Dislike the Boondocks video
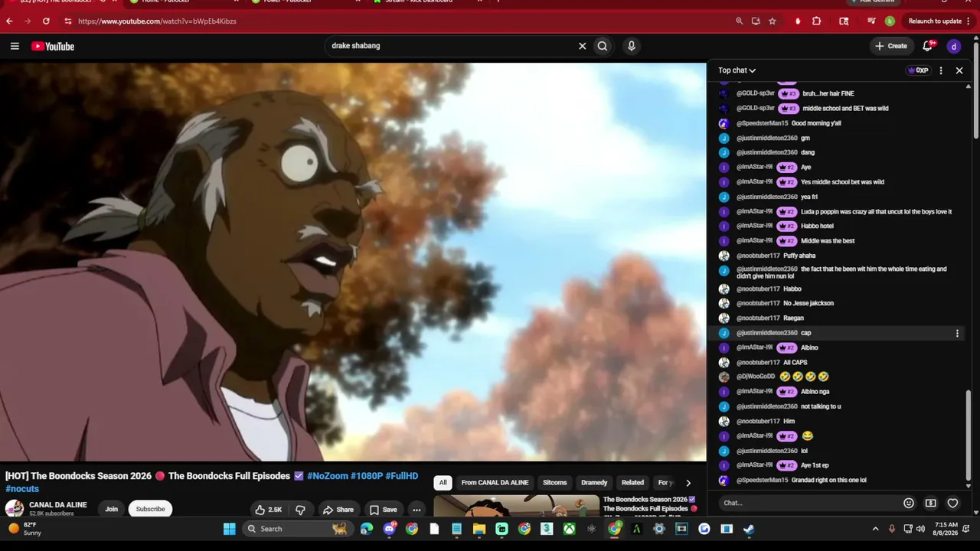This screenshot has width=980, height=551. pyautogui.click(x=301, y=510)
